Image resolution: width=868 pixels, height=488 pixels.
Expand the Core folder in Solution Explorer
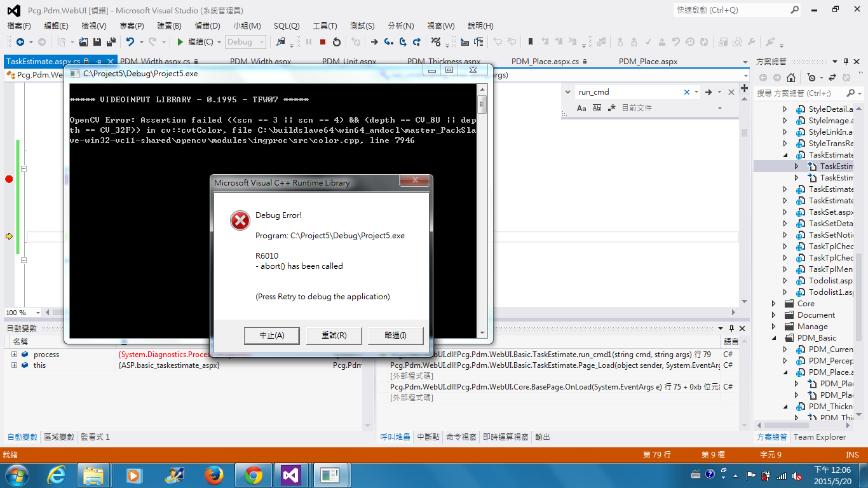click(774, 304)
